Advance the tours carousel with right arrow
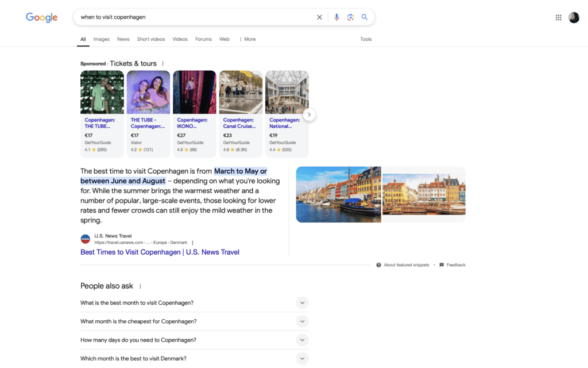 (x=309, y=114)
